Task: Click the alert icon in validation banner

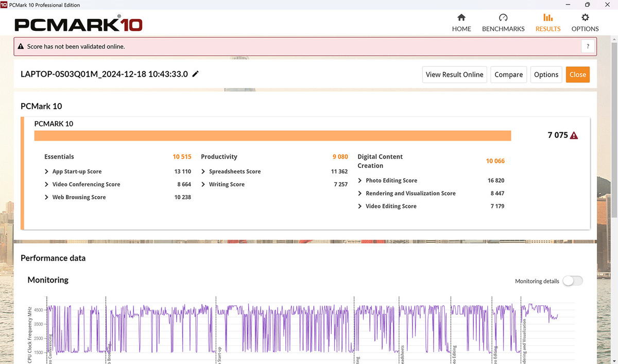Action: tap(21, 46)
